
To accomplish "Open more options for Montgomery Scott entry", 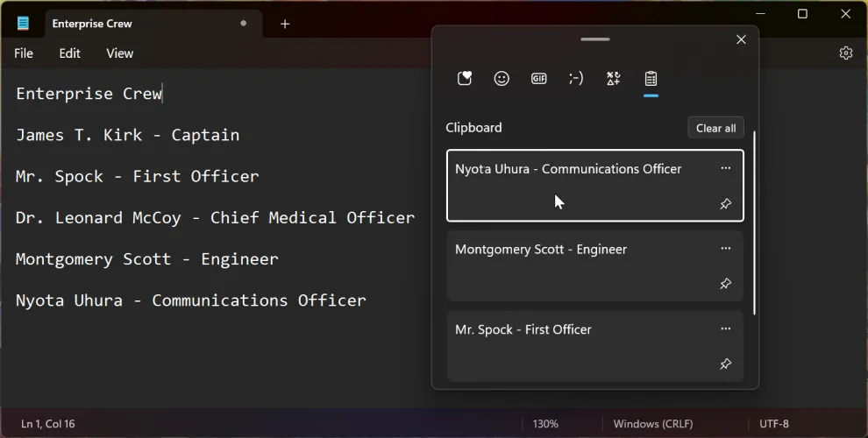I will tap(725, 249).
